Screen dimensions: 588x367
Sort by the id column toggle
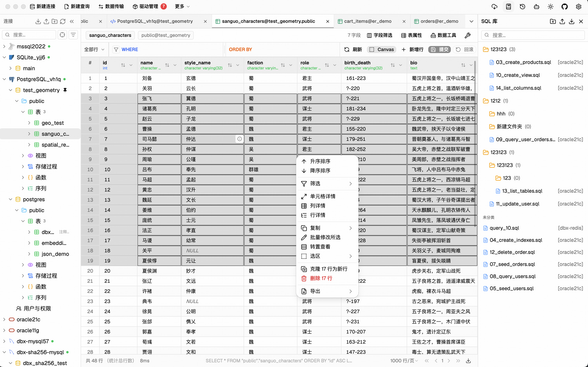pos(123,65)
